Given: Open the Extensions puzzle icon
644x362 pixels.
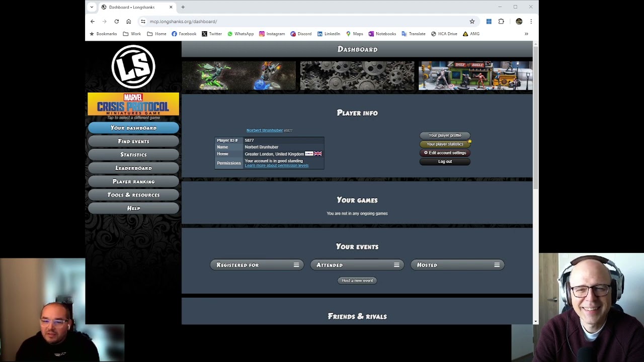Looking at the screenshot, I should click(x=501, y=22).
